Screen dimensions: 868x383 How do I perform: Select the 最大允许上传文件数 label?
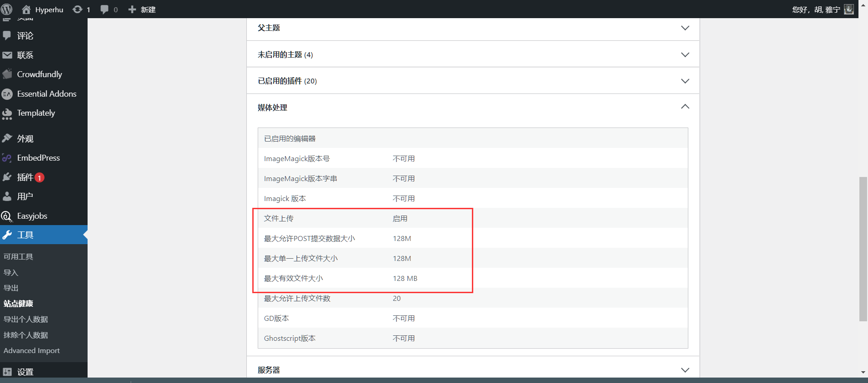click(x=297, y=298)
